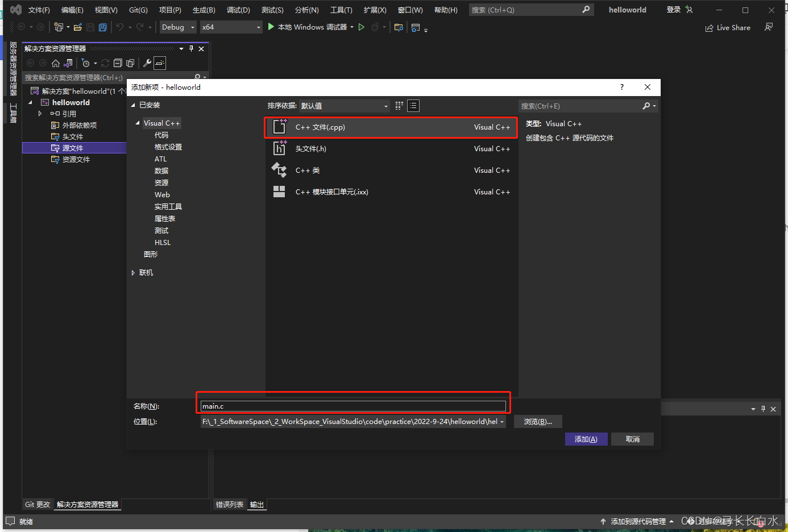Open the 文件(F) menu
Viewport: 788px width, 532px height.
39,10
